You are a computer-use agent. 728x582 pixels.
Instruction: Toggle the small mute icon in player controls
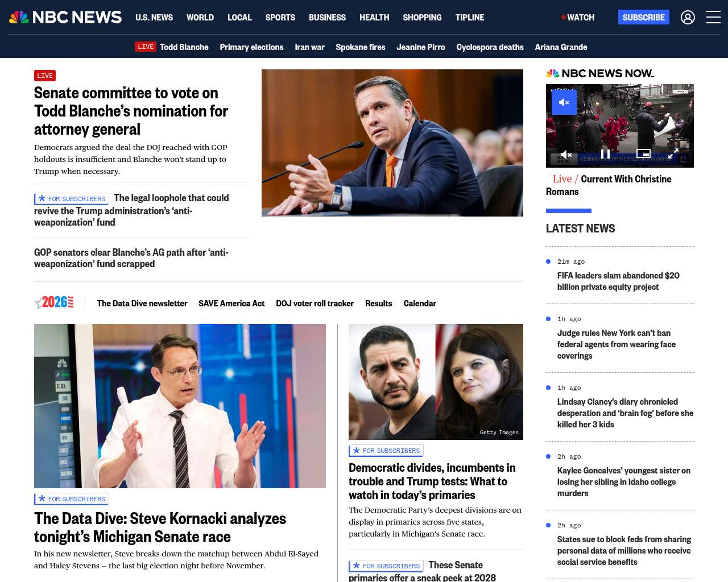(566, 154)
